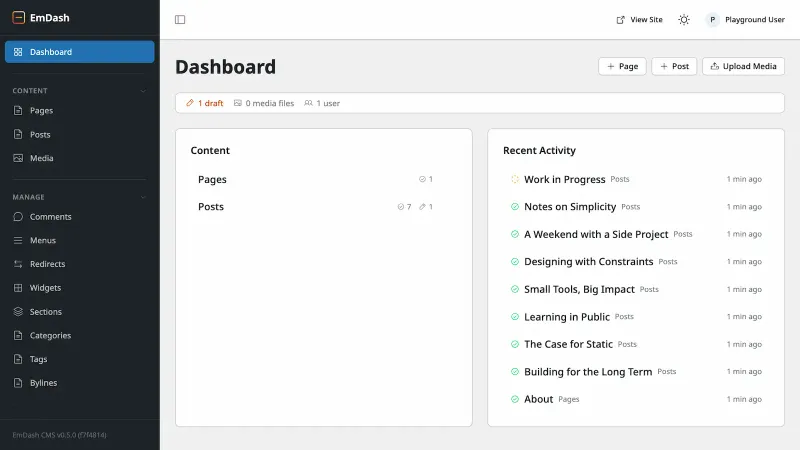Click the Upload Media button
Screen dimensions: 800x450
(743, 66)
